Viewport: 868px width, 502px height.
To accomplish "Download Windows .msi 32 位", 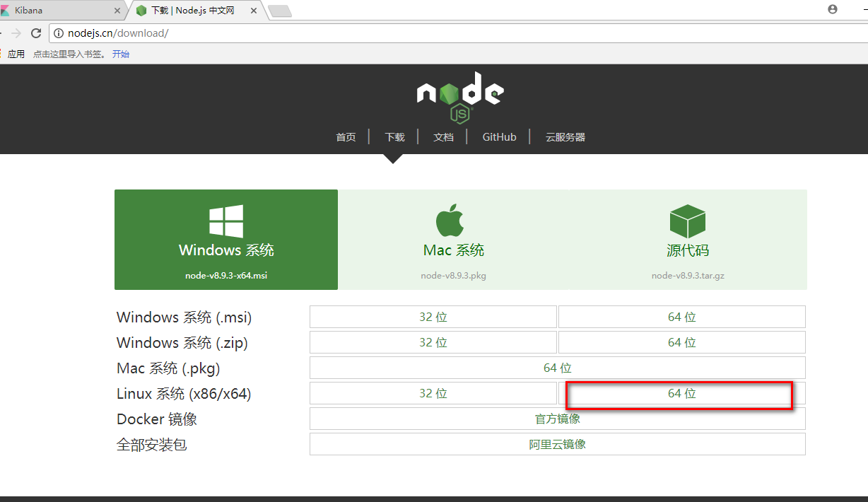I will (433, 317).
